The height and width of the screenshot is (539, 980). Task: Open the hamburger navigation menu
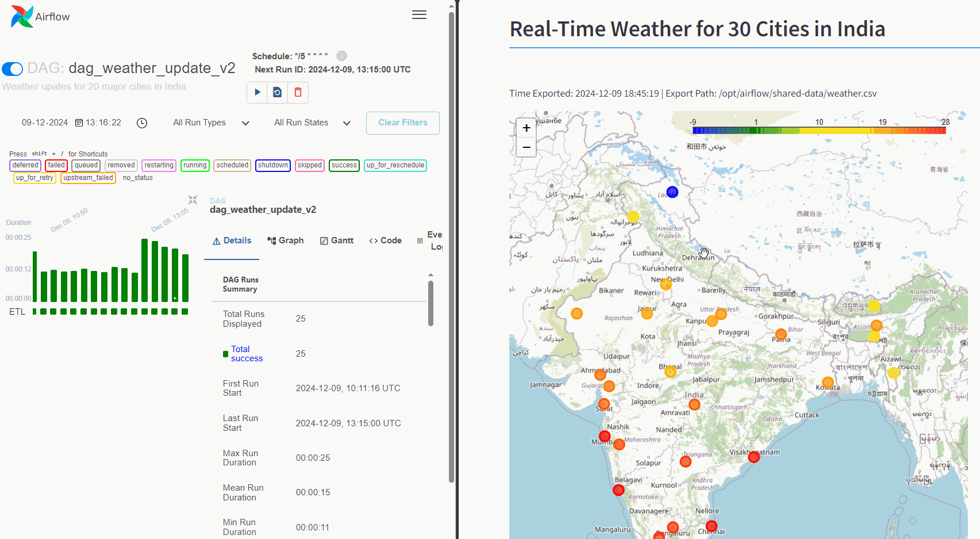(x=419, y=15)
